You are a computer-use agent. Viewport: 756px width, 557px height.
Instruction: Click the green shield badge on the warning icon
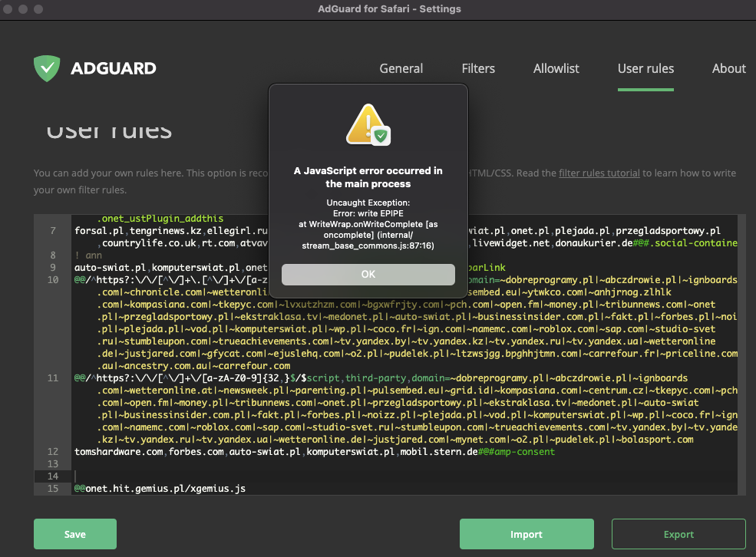(x=379, y=137)
